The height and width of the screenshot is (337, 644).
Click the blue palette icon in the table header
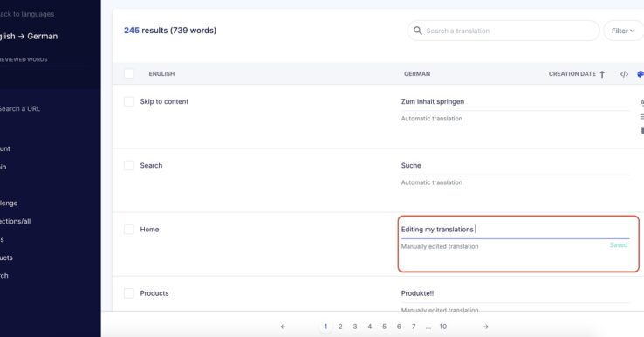click(x=641, y=74)
